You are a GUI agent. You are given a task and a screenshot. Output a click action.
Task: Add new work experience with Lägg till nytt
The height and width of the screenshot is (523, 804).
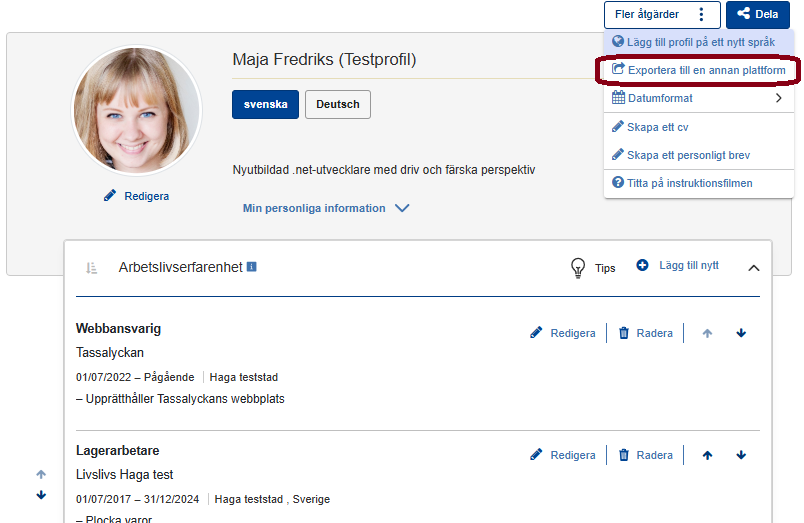[x=677, y=266]
